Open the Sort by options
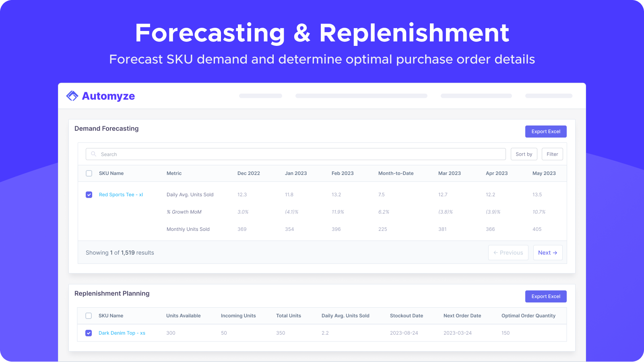Screen dimensions: 644x362 pyautogui.click(x=524, y=154)
